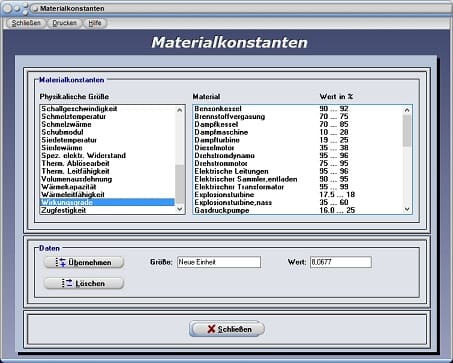Click the Wert input field
Viewport: 453px width, 363px height.
point(341,262)
